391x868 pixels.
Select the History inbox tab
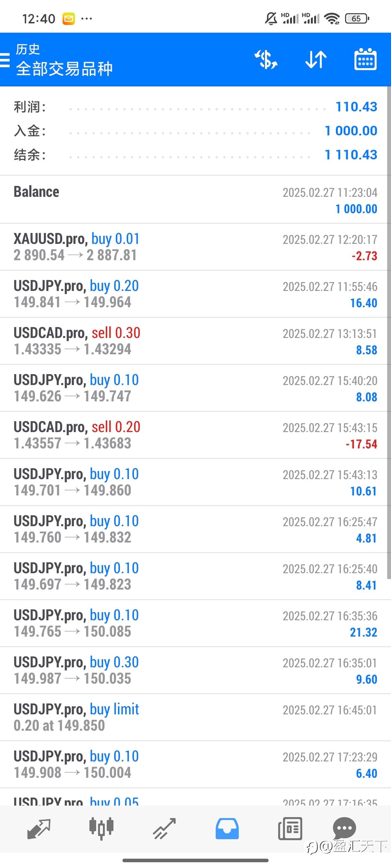tap(227, 829)
